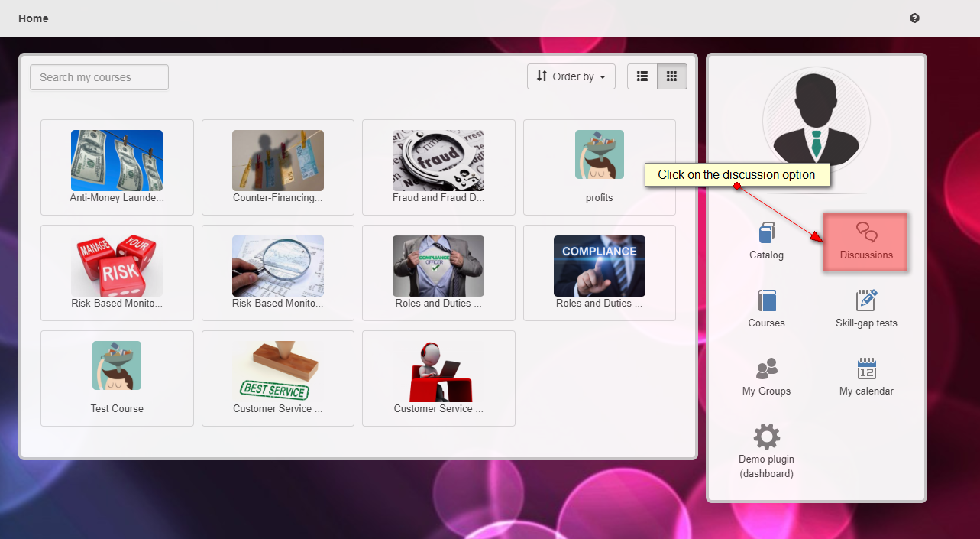The height and width of the screenshot is (539, 980).
Task: Open the Anti-Money Laundering course thumbnail
Action: [x=117, y=161]
